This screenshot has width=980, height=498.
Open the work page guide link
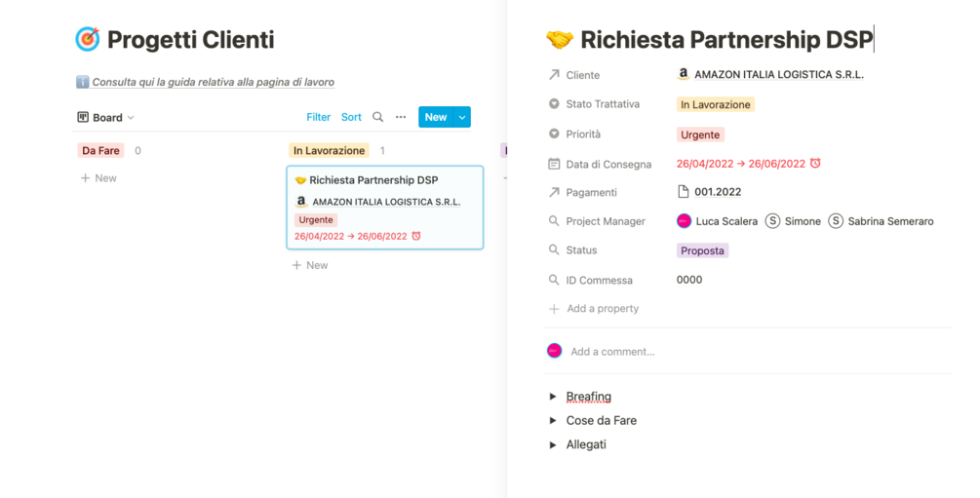[x=213, y=83]
